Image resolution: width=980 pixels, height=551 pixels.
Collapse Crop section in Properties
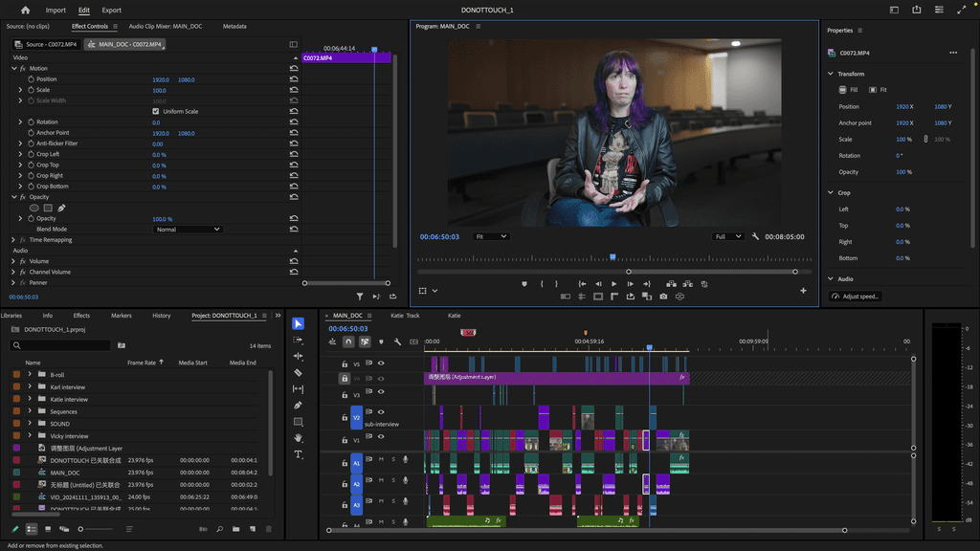[831, 192]
